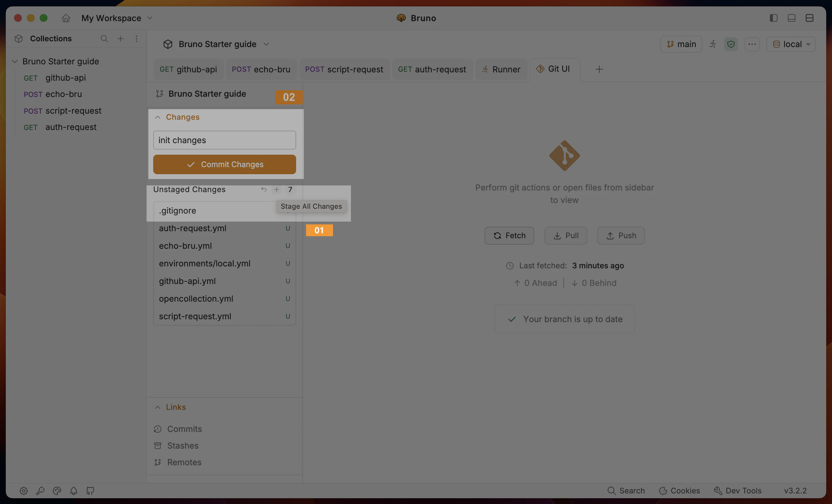Search collections with the magnifier icon
832x504 pixels.
click(104, 39)
